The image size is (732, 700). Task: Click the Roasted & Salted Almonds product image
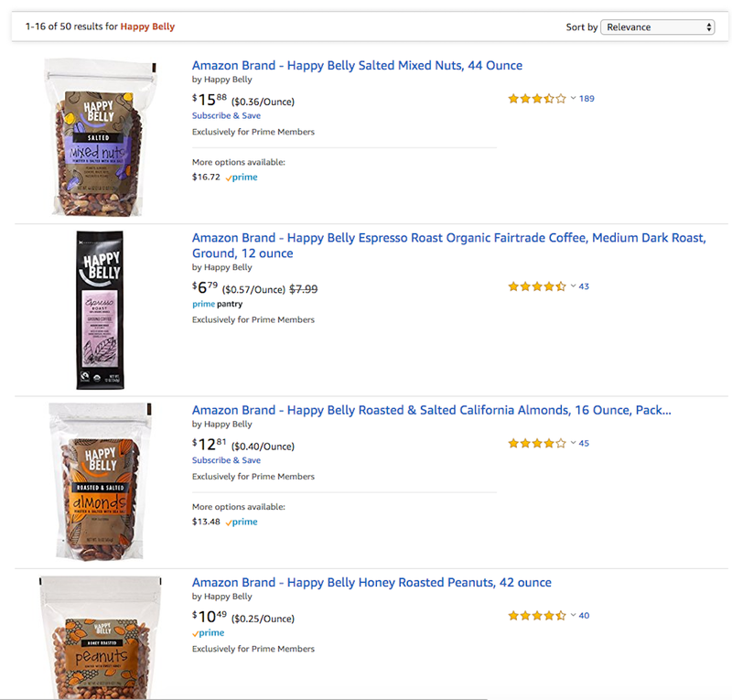[100, 481]
